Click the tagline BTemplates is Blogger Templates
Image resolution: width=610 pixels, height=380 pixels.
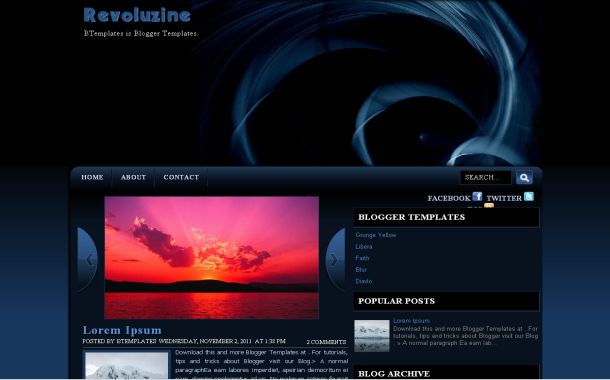coord(140,33)
